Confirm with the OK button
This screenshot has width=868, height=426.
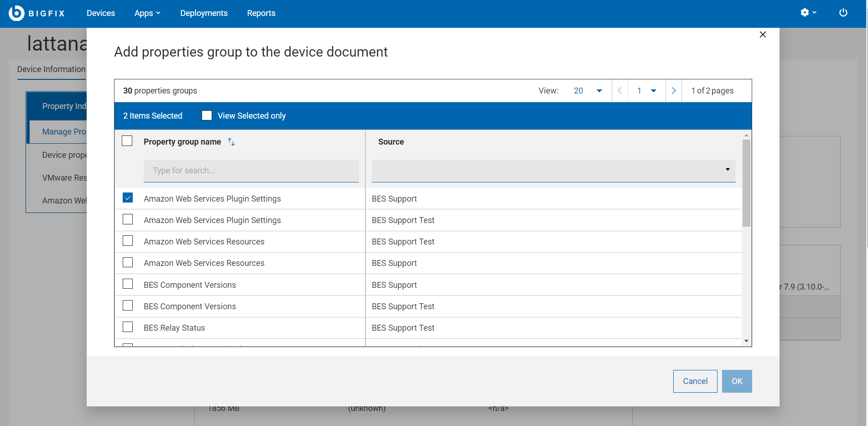(737, 381)
